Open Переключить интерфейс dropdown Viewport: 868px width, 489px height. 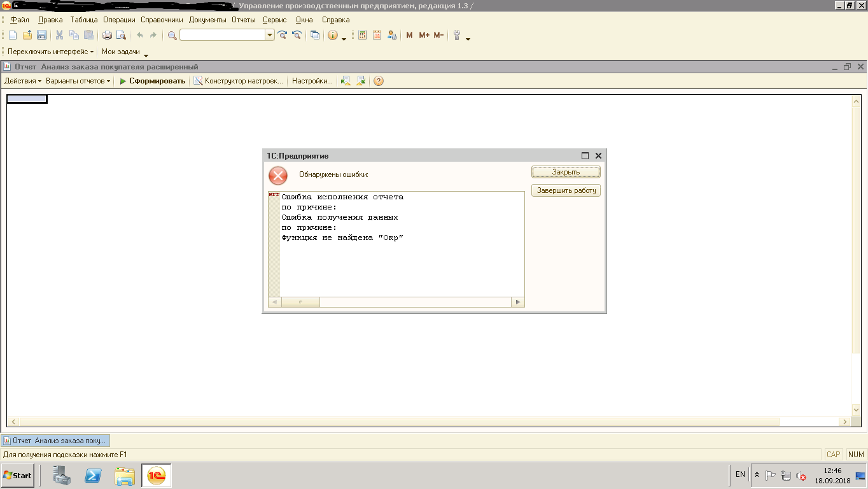pyautogui.click(x=50, y=52)
